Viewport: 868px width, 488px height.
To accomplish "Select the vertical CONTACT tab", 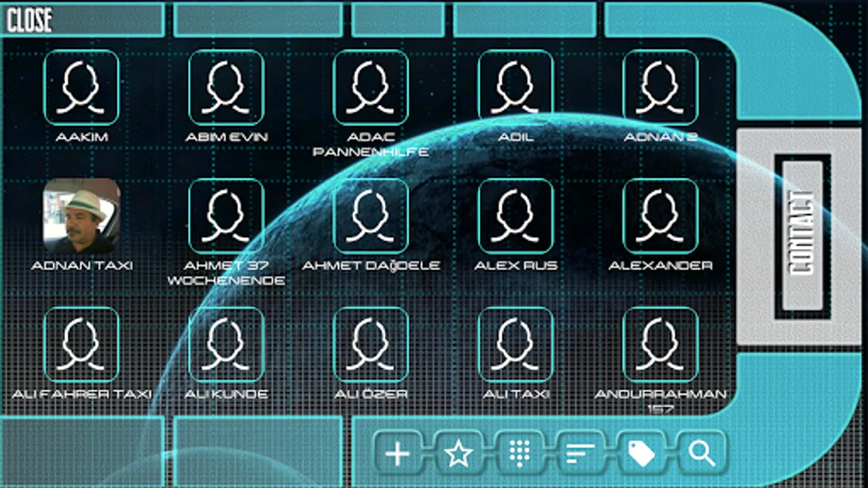I will point(802,236).
